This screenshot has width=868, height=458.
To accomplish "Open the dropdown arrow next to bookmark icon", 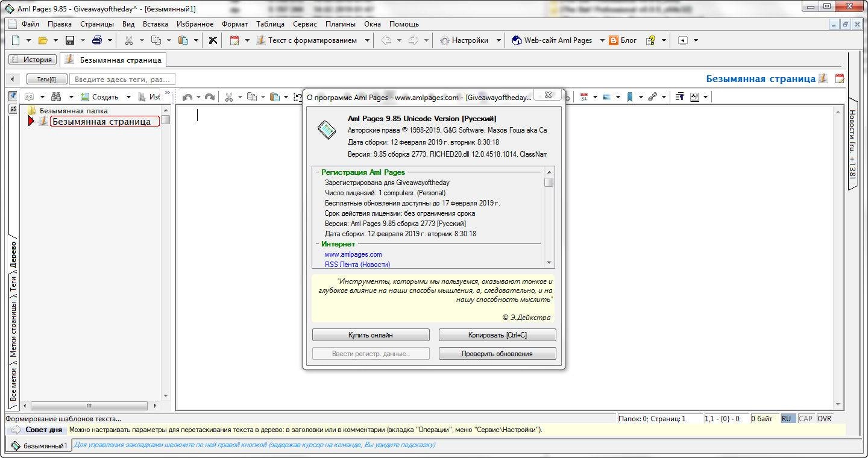I will pos(641,96).
